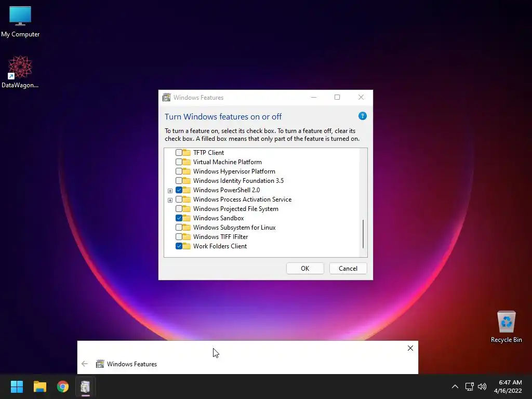Select the Virtual Machine Platform label
This screenshot has width=532, height=399.
228,162
